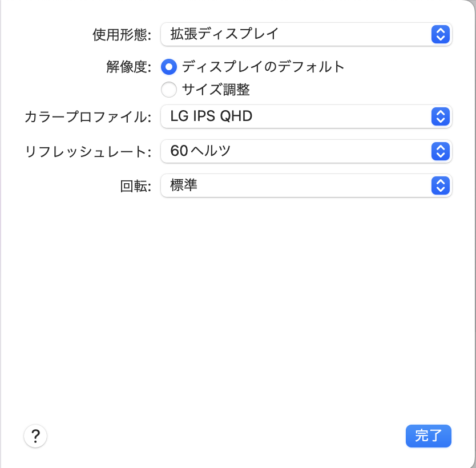Choose the サイズ調整 radio button
The width and height of the screenshot is (476, 468).
coord(169,90)
